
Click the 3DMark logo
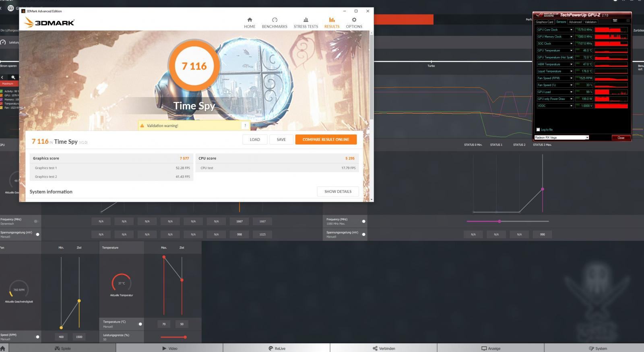pos(50,23)
